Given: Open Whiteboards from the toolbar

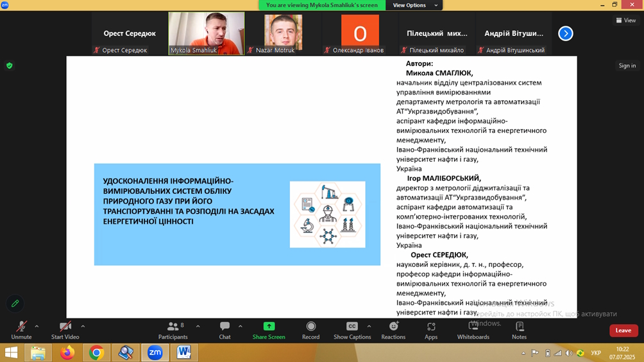Looking at the screenshot, I should point(473,331).
